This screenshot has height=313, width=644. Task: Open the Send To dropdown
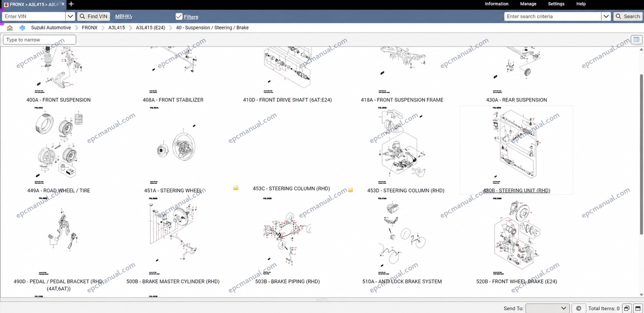[547, 308]
